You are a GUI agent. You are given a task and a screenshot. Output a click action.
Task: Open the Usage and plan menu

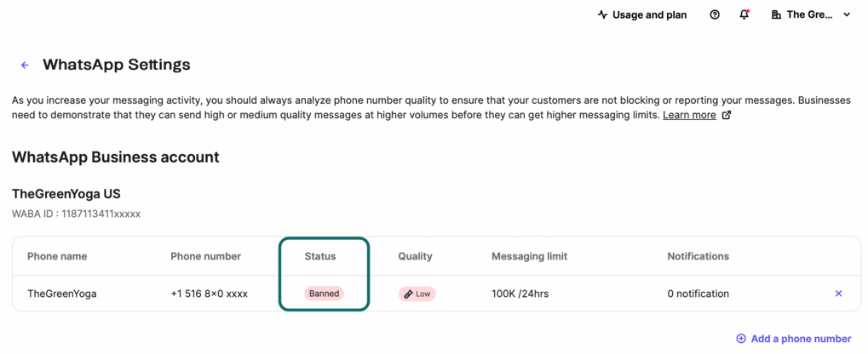click(643, 15)
